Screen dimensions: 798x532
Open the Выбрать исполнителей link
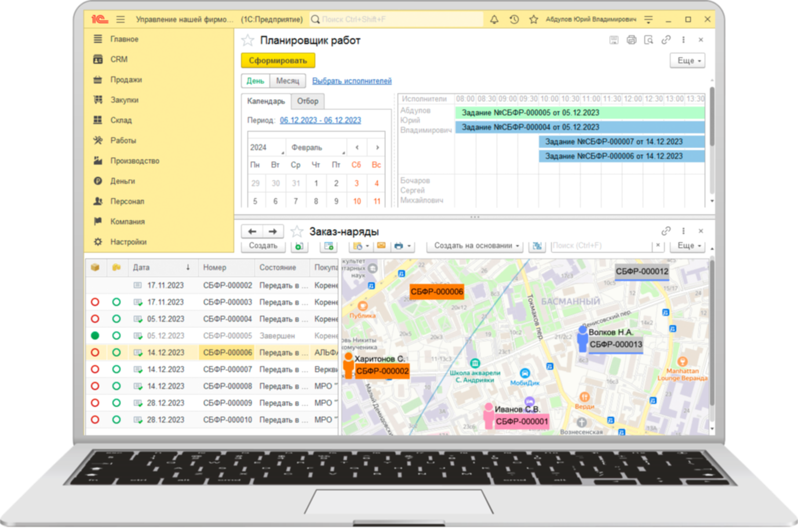click(x=352, y=81)
